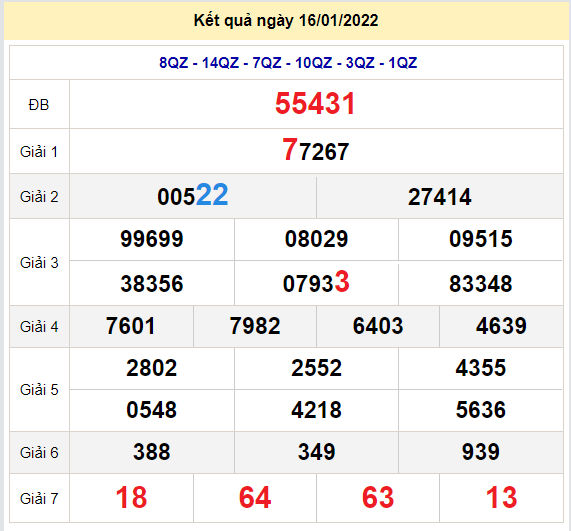This screenshot has width=571, height=531.
Task: Click the special prize number 55431
Action: 315,104
